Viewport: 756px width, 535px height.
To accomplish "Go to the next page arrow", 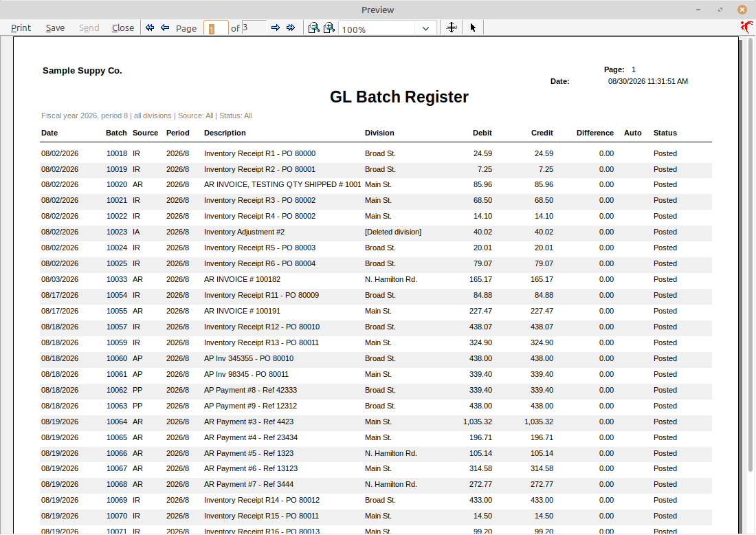I will (x=276, y=28).
